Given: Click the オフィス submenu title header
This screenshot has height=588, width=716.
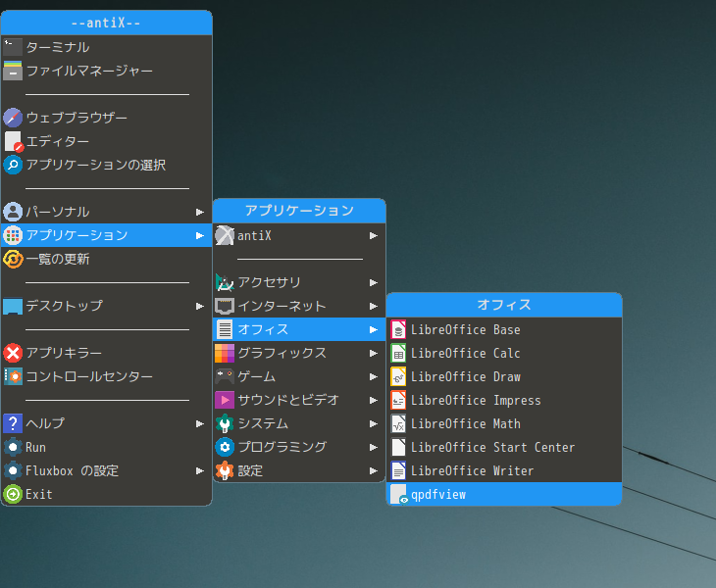Looking at the screenshot, I should click(x=504, y=305).
